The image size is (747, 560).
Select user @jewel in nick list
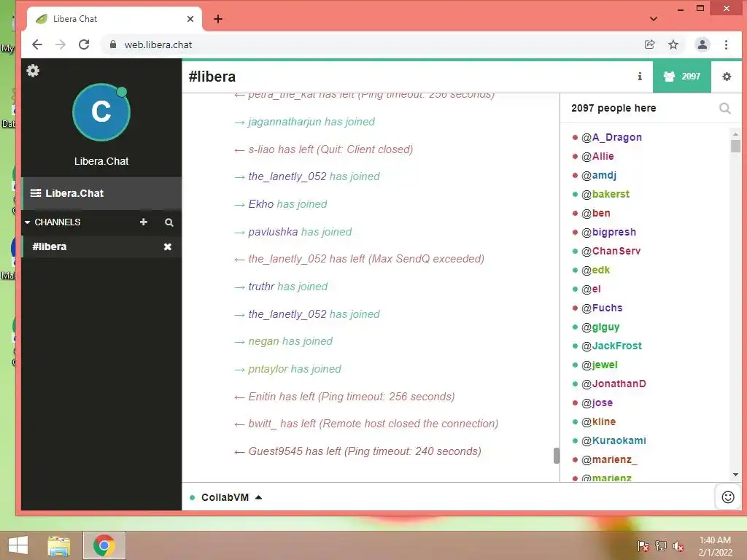(600, 365)
